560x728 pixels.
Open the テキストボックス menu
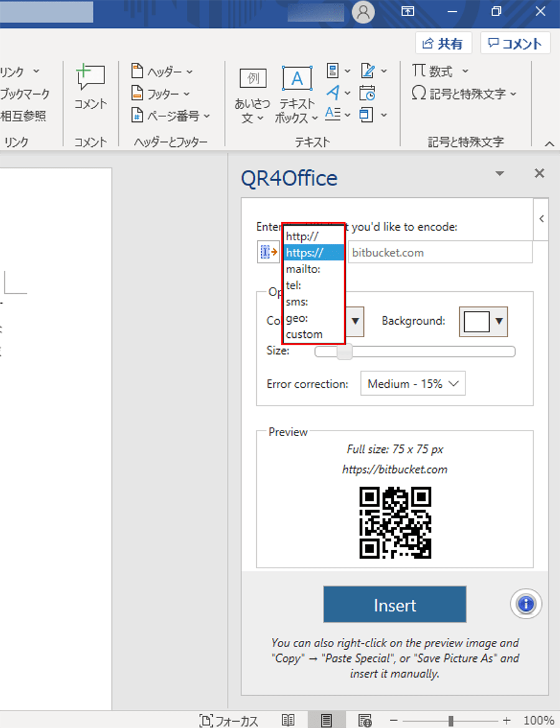[297, 95]
